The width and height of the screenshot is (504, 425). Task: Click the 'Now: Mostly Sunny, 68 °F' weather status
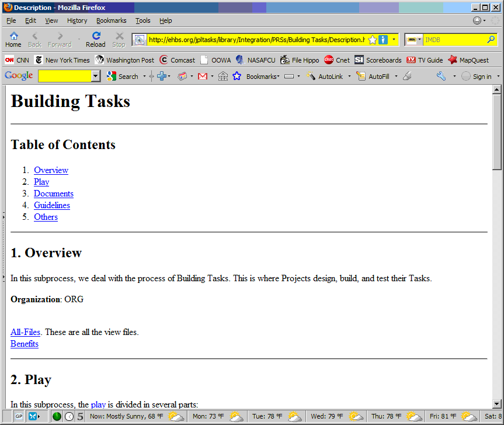point(137,416)
